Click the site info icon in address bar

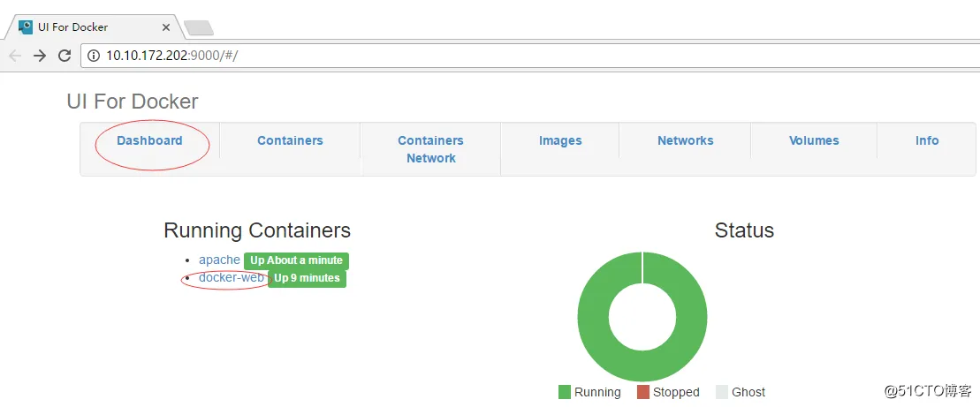93,56
